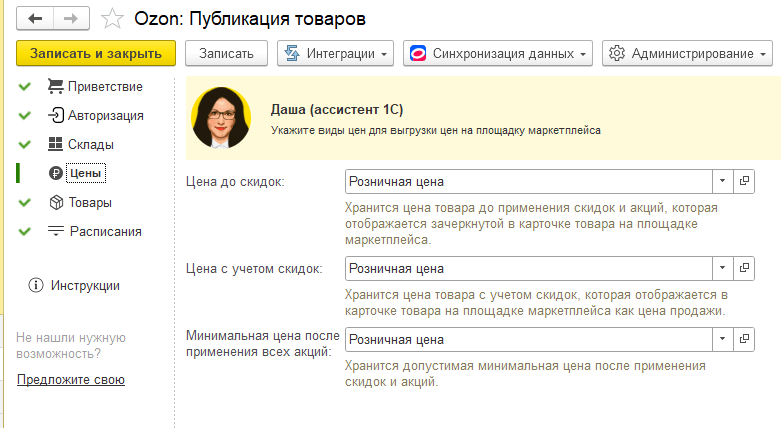Go forward with the right arrow button
The width and height of the screenshot is (781, 428).
pyautogui.click(x=71, y=19)
